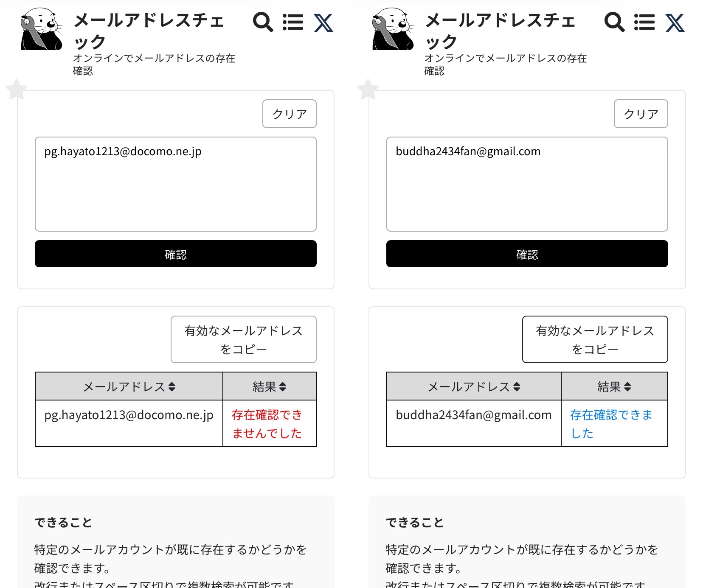The width and height of the screenshot is (703, 588).
Task: Click the search icon in left panel header
Action: [263, 22]
